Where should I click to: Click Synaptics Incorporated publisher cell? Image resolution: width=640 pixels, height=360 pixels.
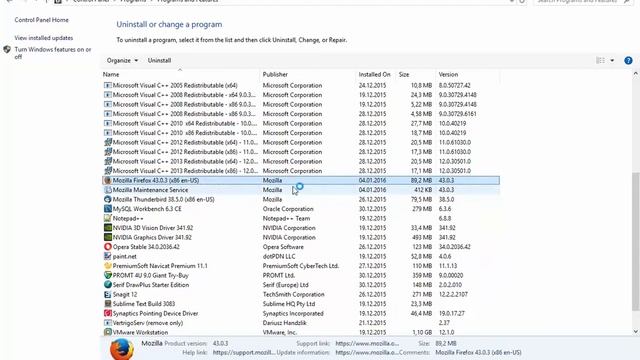click(x=293, y=313)
